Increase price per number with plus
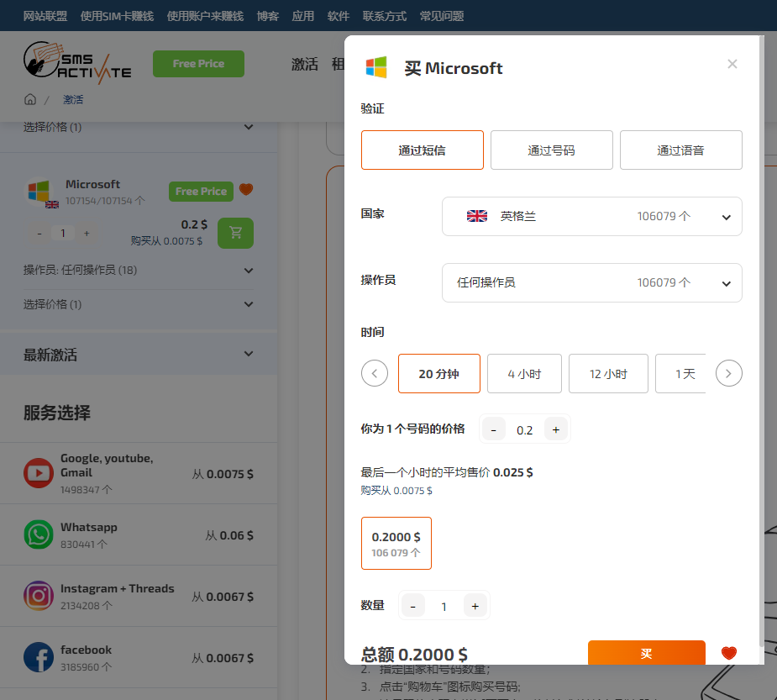The image size is (777, 700). [555, 429]
